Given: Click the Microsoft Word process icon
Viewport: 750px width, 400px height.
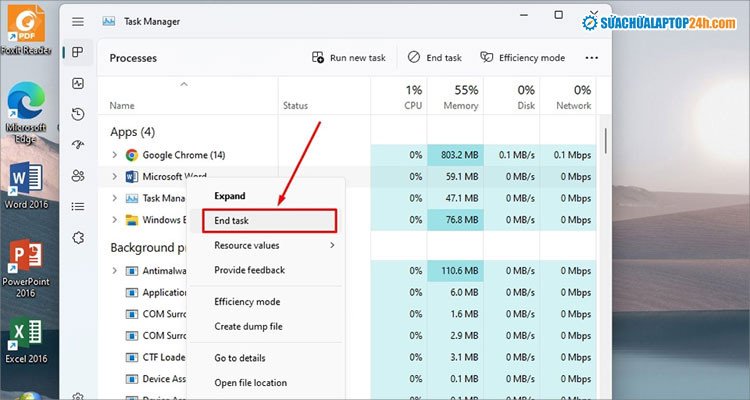Looking at the screenshot, I should [x=132, y=177].
